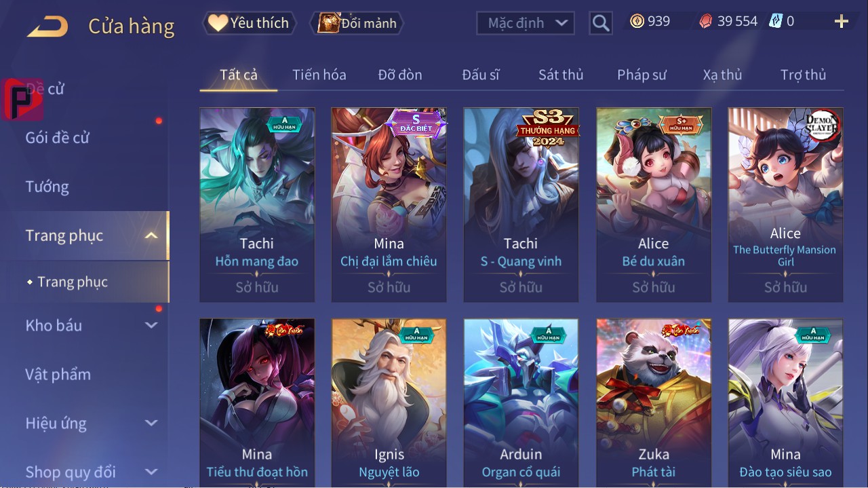Open the Mặc định sort dropdown
Image resolution: width=868 pixels, height=488 pixels.
(x=526, y=23)
